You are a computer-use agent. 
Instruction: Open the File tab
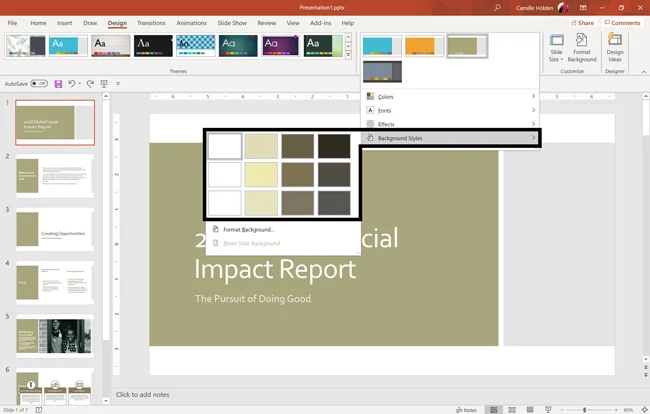pyautogui.click(x=12, y=23)
